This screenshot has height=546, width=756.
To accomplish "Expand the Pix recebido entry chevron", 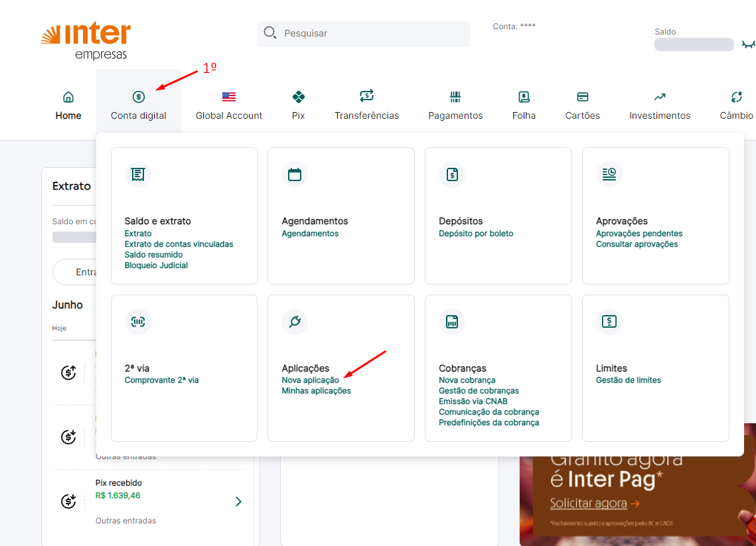I will pyautogui.click(x=238, y=502).
